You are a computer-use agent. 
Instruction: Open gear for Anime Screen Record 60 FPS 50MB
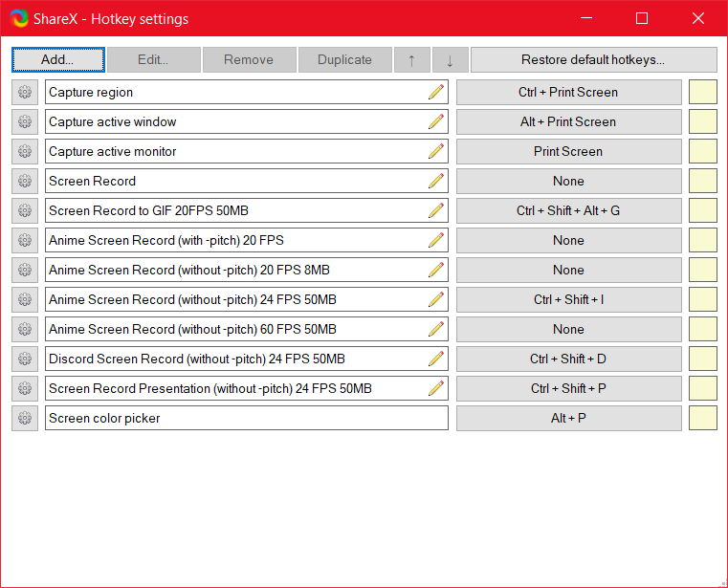coord(25,330)
